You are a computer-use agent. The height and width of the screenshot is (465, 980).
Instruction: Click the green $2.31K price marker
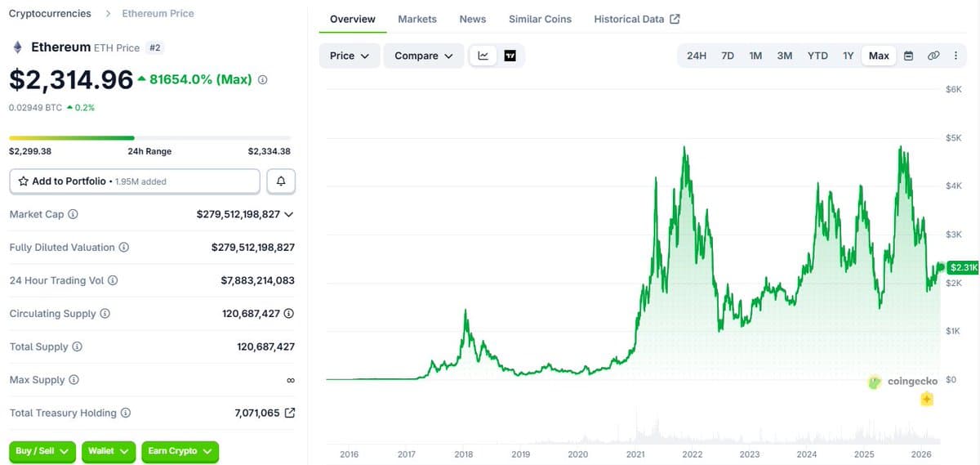tap(964, 267)
